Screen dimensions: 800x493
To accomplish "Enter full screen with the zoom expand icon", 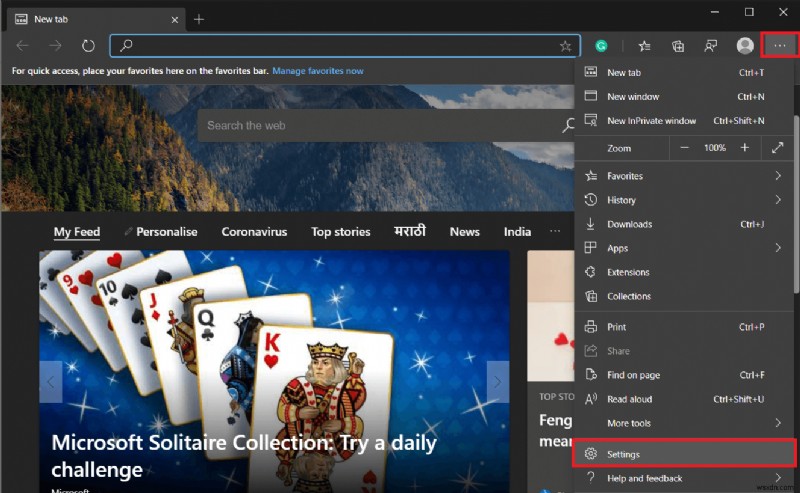I will click(x=778, y=148).
